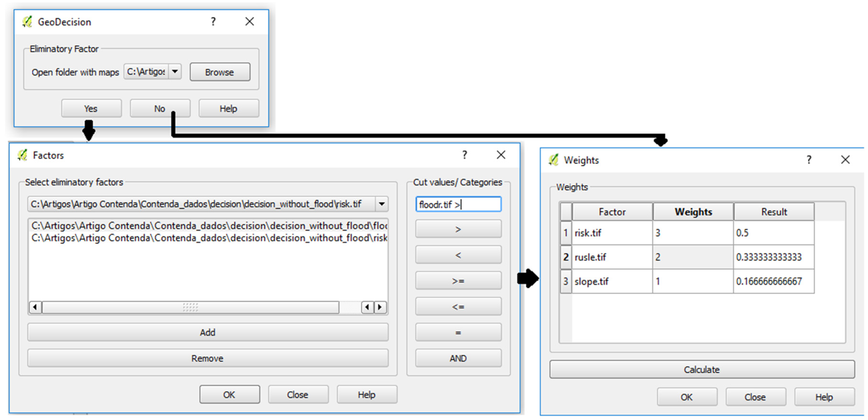Insert the AND operator

click(x=458, y=358)
